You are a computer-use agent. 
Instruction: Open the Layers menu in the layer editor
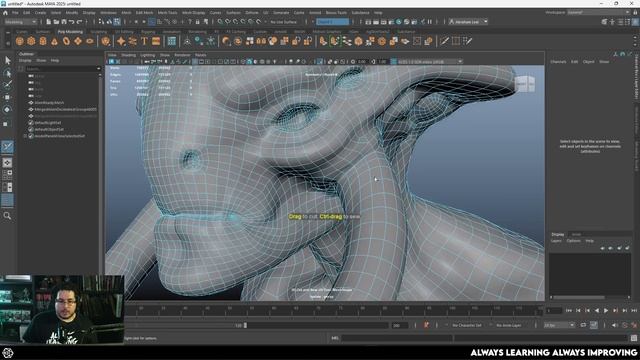[x=556, y=241]
